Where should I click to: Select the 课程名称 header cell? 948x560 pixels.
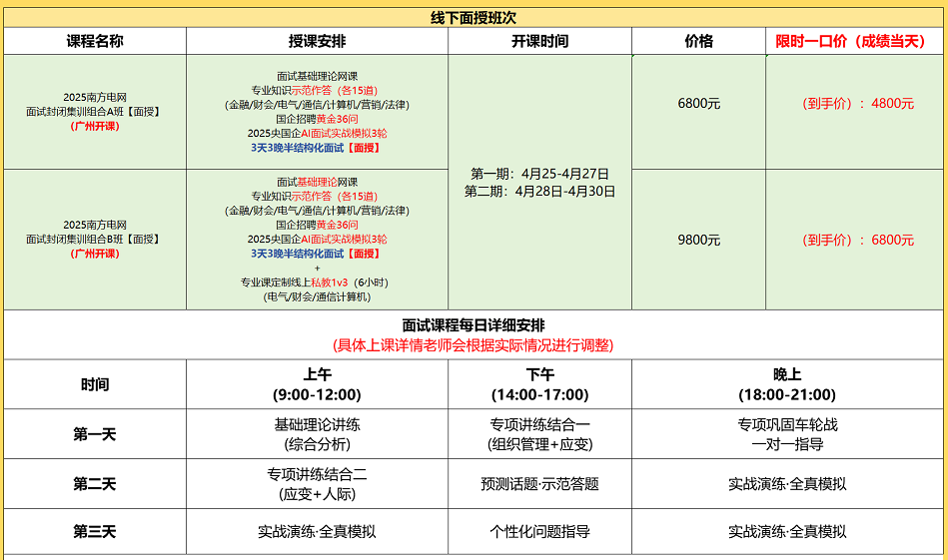click(95, 41)
